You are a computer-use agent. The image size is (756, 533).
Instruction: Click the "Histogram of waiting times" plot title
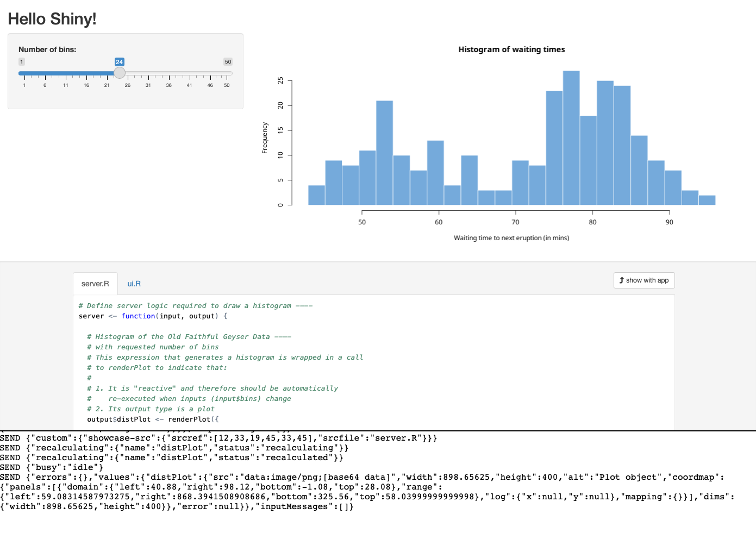pyautogui.click(x=511, y=49)
